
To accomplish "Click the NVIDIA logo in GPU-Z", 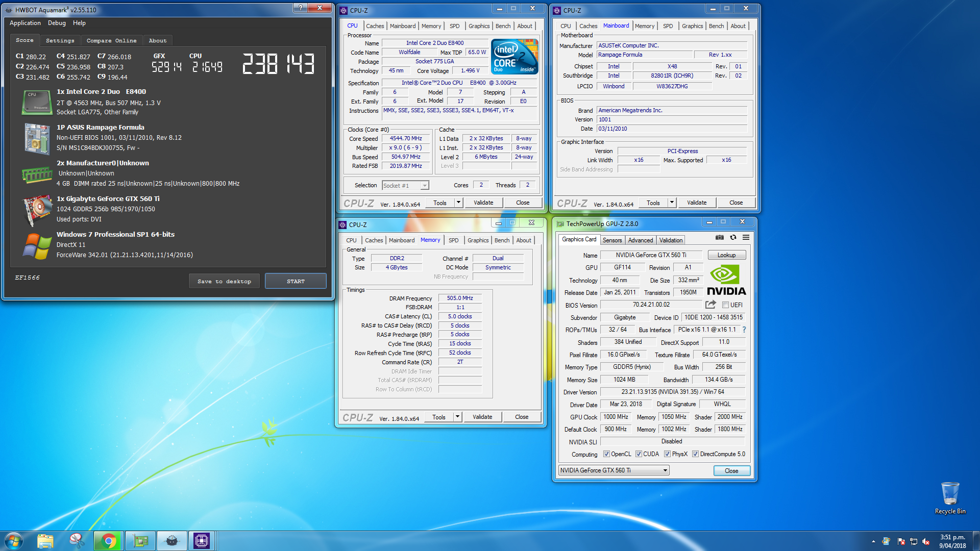I will 726,280.
